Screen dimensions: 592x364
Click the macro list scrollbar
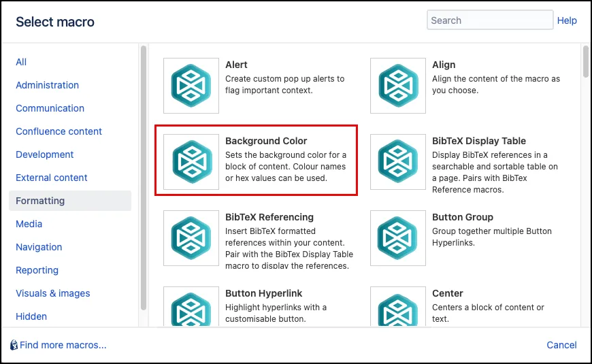(586, 61)
